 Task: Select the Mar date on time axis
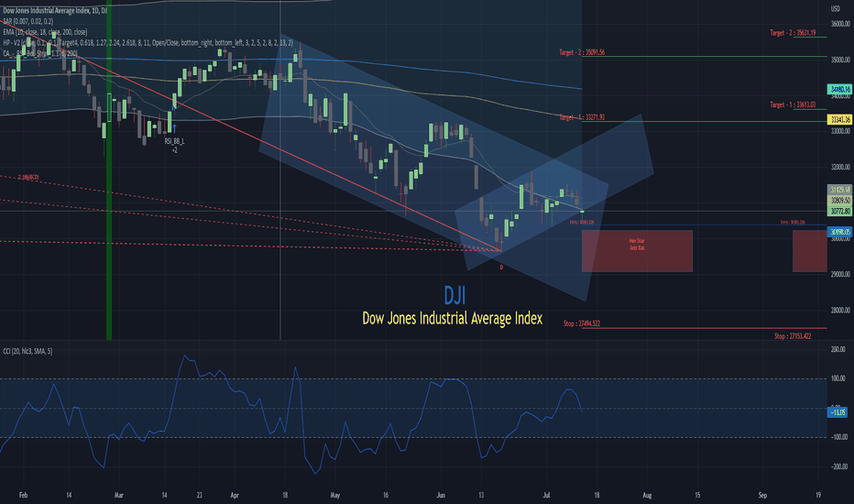[x=119, y=495]
